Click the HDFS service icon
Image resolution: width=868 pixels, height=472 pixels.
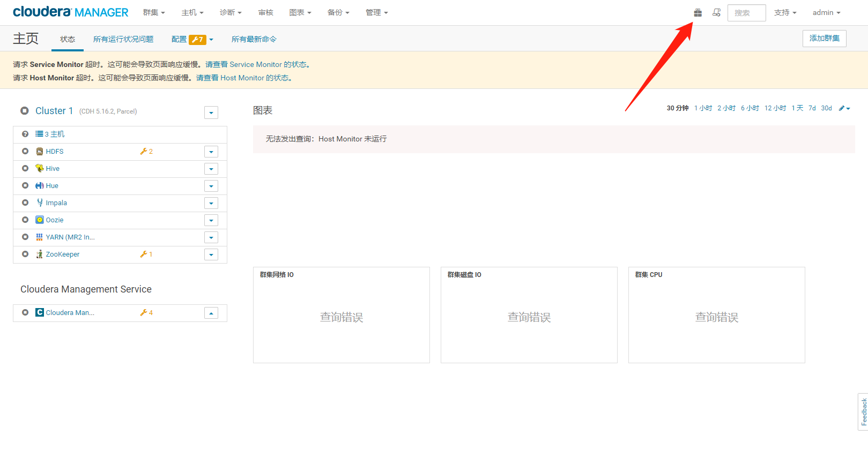pyautogui.click(x=40, y=152)
